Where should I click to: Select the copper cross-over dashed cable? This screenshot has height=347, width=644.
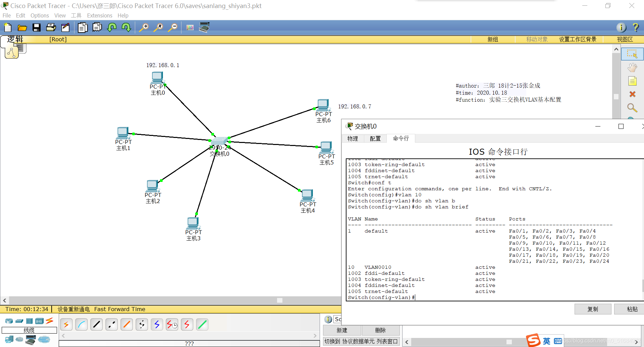112,325
